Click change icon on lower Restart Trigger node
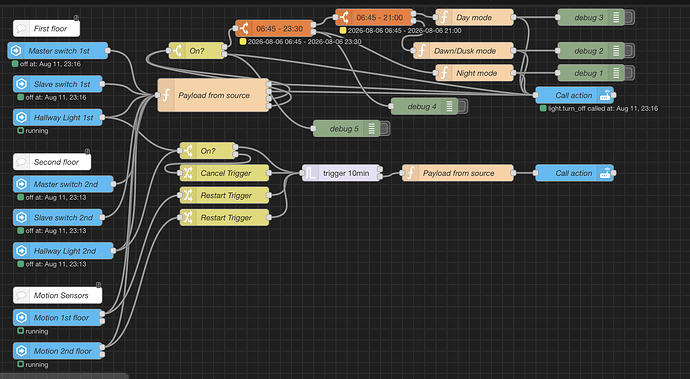Viewport: 690px width, 379px height. pyautogui.click(x=188, y=217)
